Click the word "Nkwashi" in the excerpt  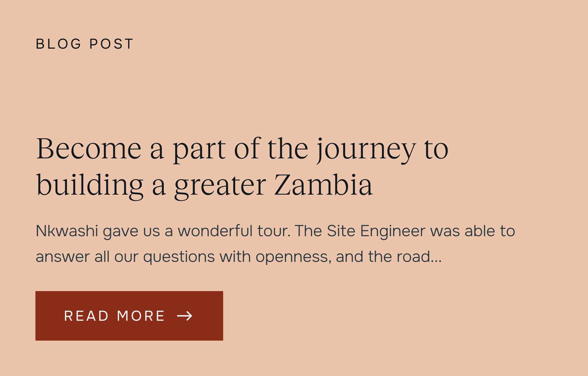click(x=67, y=231)
